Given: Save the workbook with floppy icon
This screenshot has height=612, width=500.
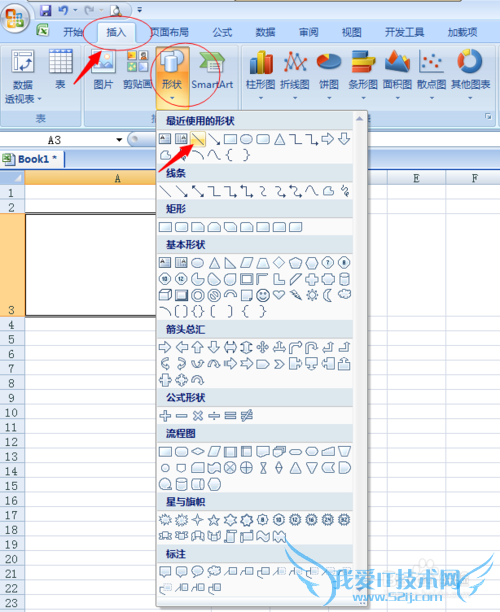Looking at the screenshot, I should coord(46,11).
